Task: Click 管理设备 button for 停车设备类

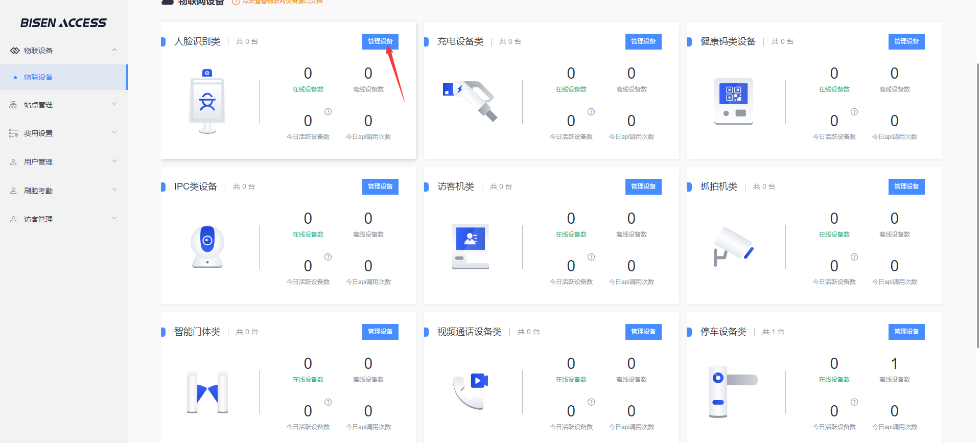Action: pyautogui.click(x=906, y=332)
